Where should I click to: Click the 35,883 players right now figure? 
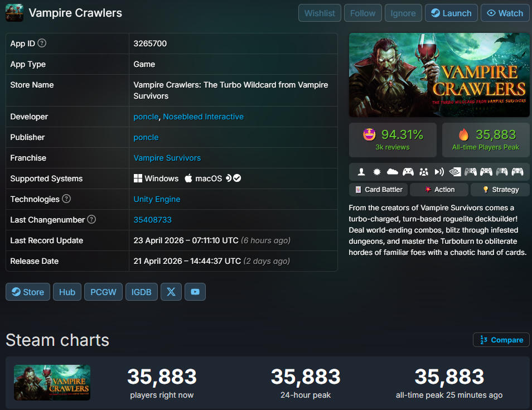pyautogui.click(x=162, y=377)
